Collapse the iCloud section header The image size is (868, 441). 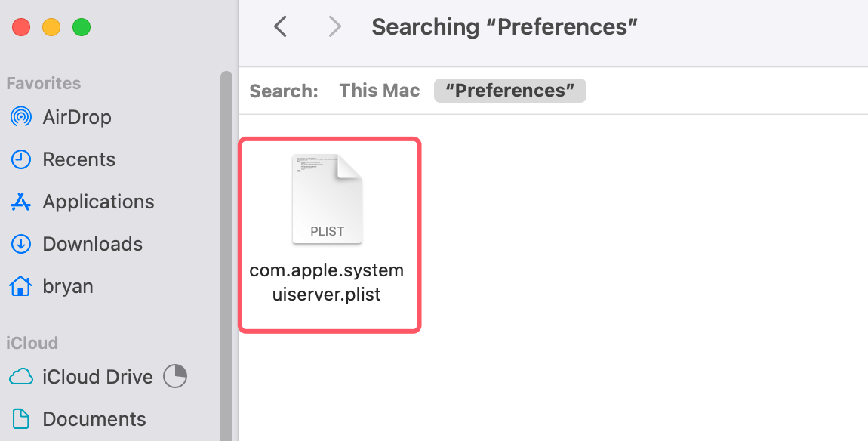point(32,343)
